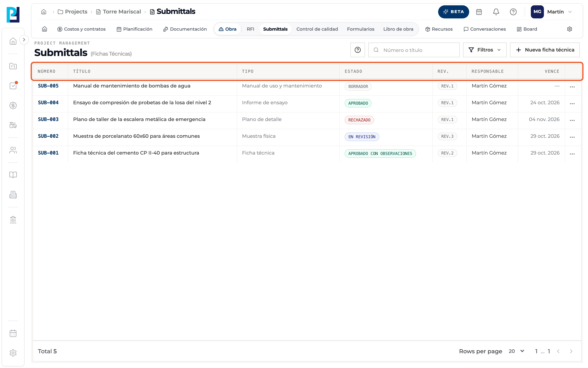The width and height of the screenshot is (588, 368).
Task: Sort by the ESTADO column header
Action: point(353,71)
